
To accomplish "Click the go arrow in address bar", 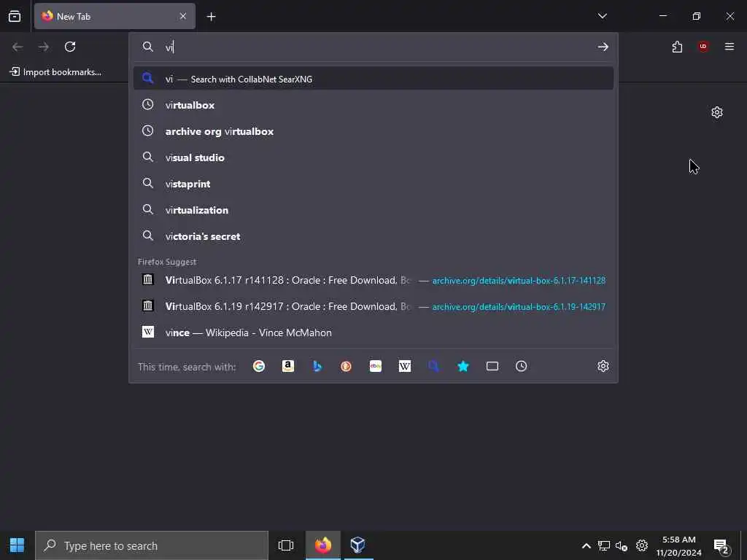I will tap(603, 47).
